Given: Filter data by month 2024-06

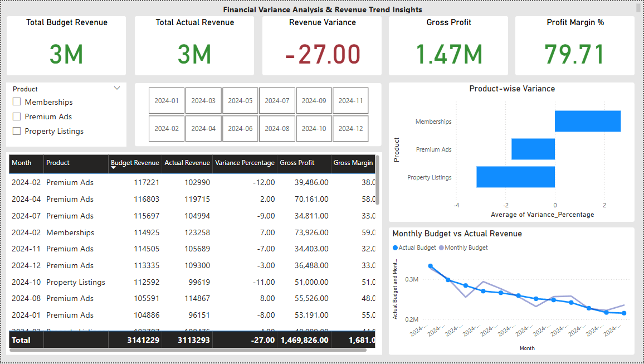Looking at the screenshot, I should click(x=240, y=128).
